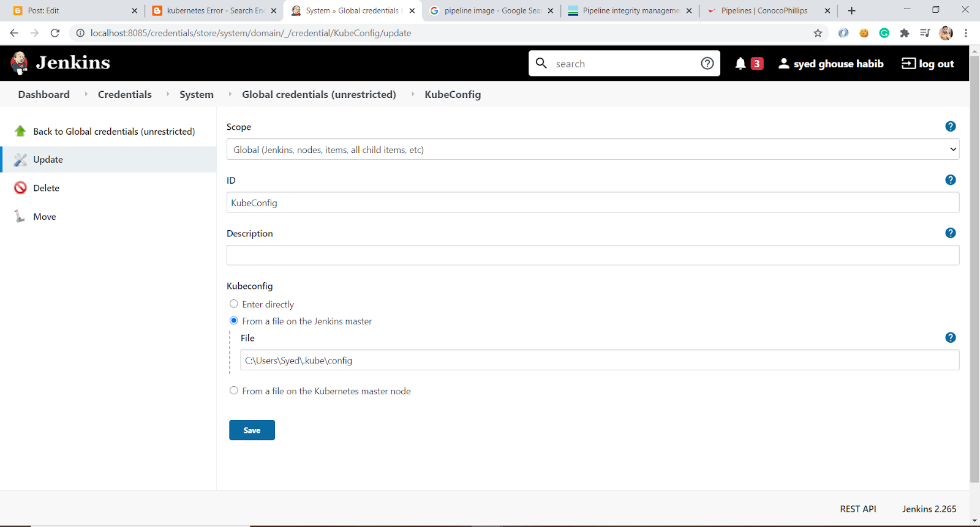
Task: Switch to the Post: Edit tab
Action: point(75,10)
